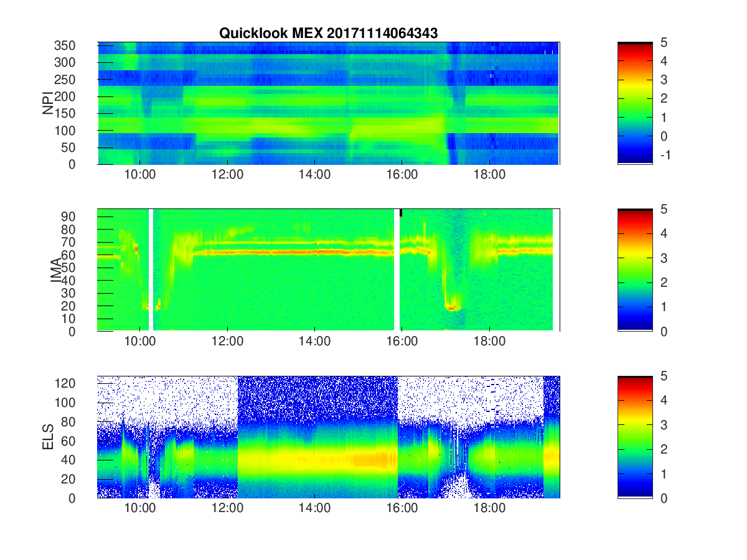Click the 14:00 time label under ELS panel
The image size is (747, 560).
tap(315, 509)
